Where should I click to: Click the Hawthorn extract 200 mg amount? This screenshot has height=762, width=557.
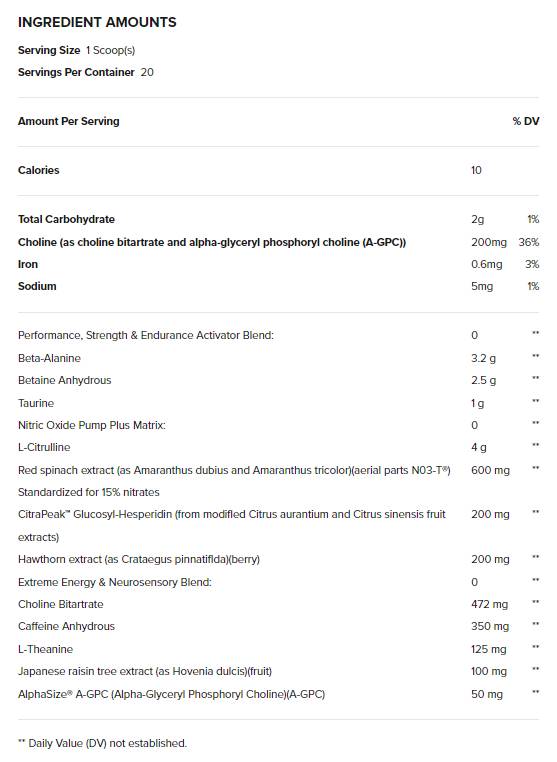(490, 559)
